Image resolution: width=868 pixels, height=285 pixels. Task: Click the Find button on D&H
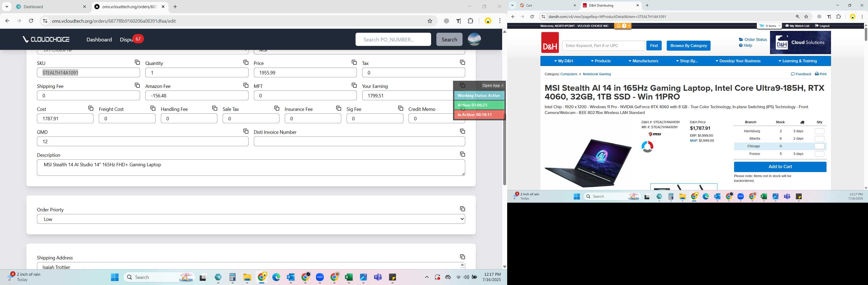coord(654,46)
